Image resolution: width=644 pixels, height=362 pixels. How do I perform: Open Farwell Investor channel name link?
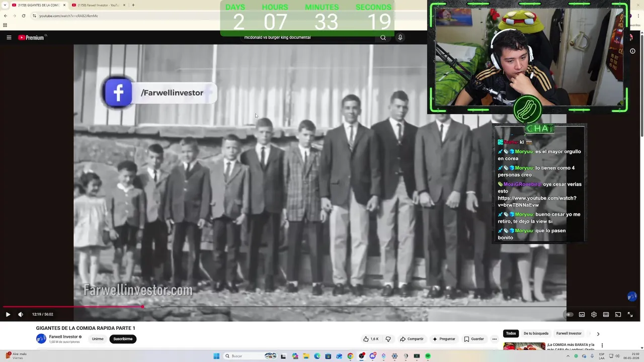pyautogui.click(x=63, y=337)
